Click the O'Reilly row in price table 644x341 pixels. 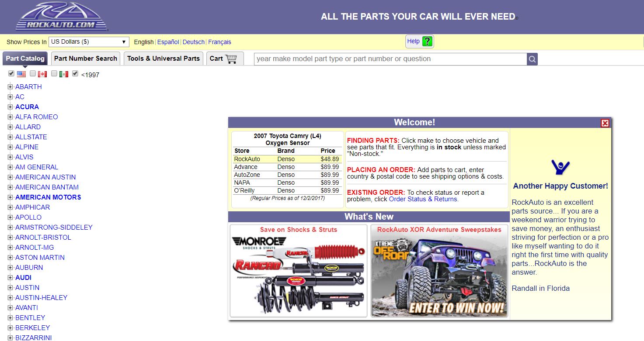click(x=287, y=191)
